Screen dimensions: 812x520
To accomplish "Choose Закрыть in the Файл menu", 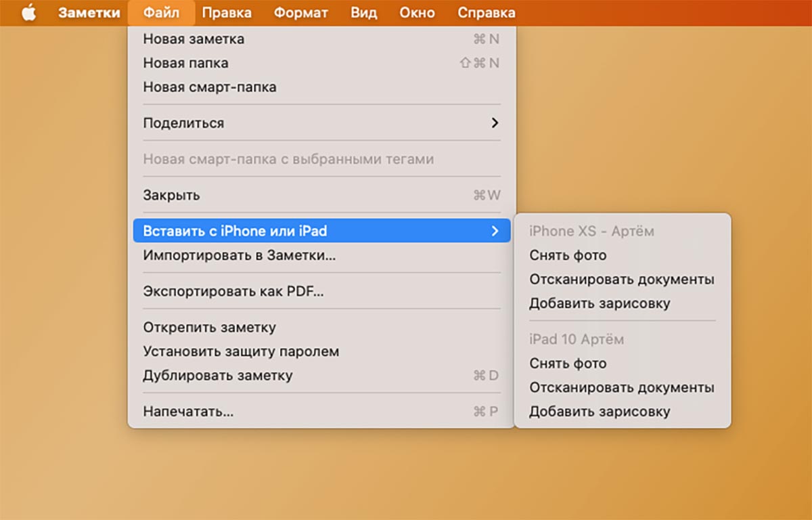I will [321, 195].
